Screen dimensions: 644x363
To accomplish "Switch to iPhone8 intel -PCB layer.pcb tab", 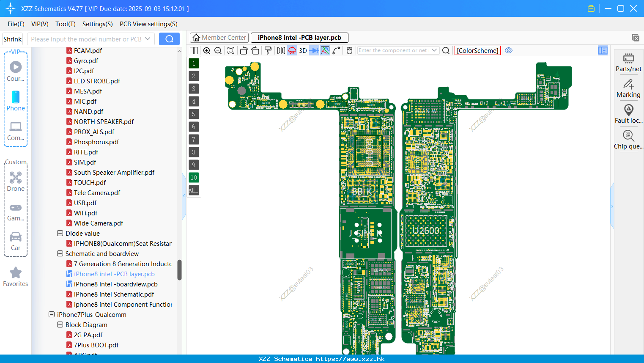I will point(299,38).
